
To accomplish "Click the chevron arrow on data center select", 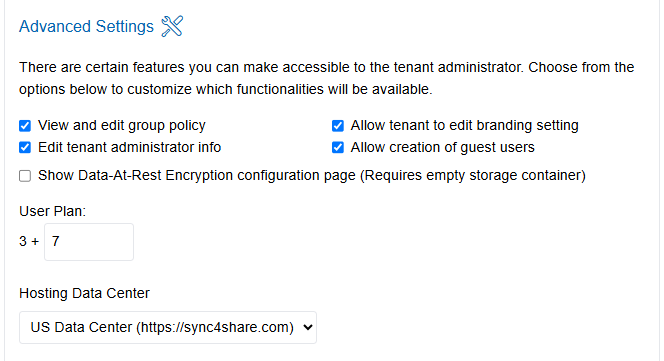I will [x=308, y=328].
